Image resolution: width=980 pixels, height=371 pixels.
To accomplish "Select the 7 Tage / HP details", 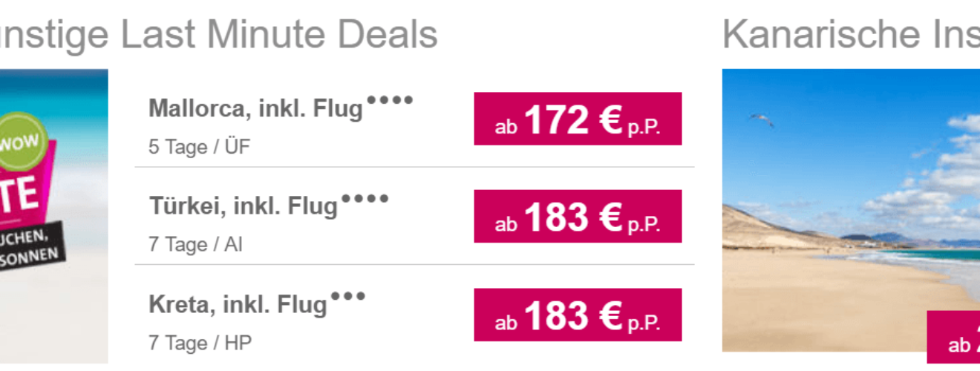I will pyautogui.click(x=200, y=343).
